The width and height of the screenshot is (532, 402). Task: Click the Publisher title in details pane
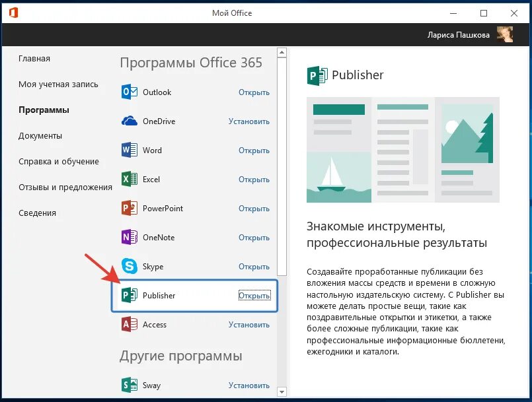coord(358,75)
